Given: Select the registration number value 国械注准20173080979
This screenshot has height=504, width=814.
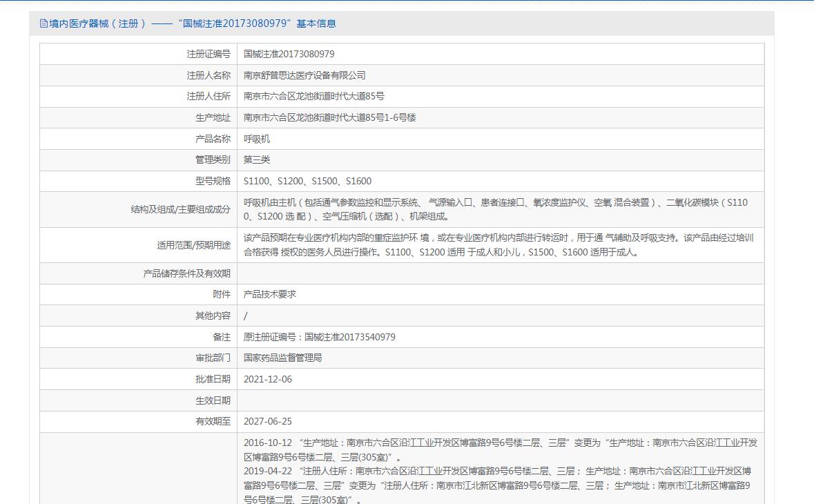Looking at the screenshot, I should (289, 54).
